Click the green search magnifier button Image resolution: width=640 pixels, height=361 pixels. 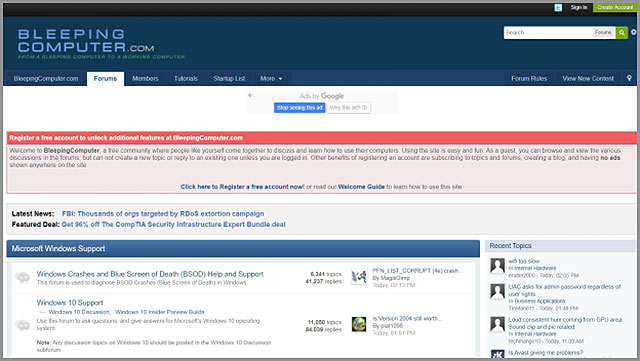(x=622, y=32)
